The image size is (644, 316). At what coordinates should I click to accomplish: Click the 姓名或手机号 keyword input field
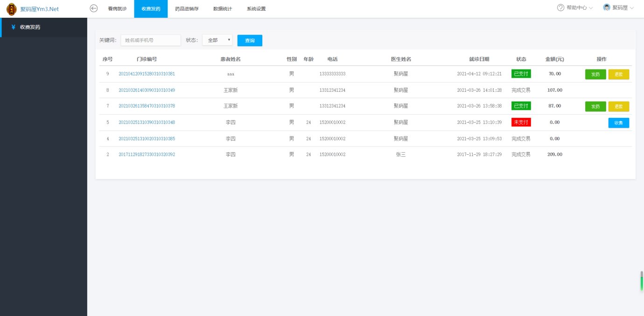(x=150, y=41)
